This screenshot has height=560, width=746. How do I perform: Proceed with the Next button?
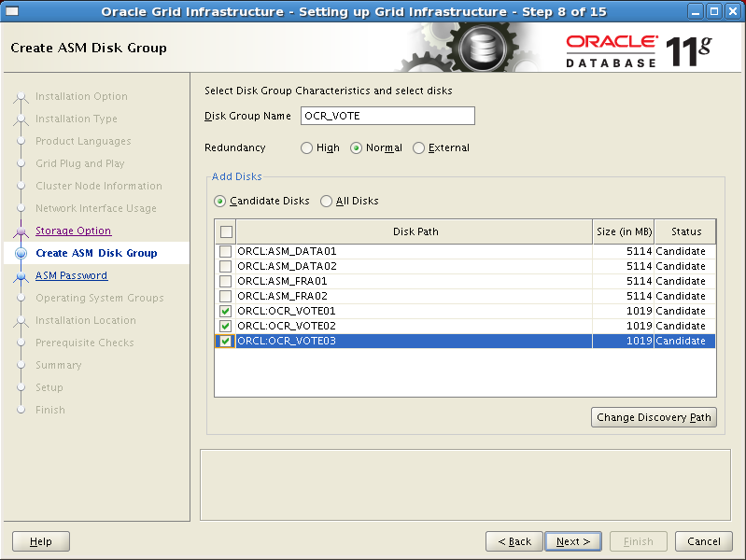click(x=573, y=541)
